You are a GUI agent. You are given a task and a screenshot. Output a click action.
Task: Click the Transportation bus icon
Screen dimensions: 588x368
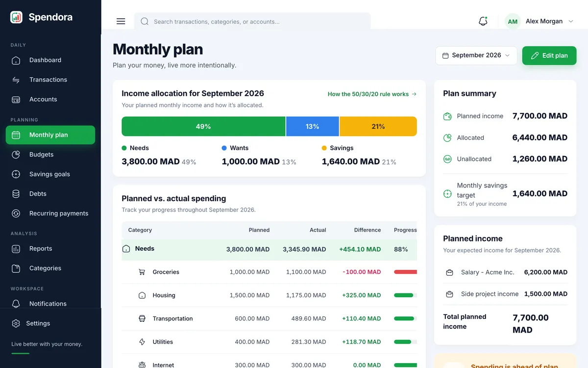coord(142,318)
